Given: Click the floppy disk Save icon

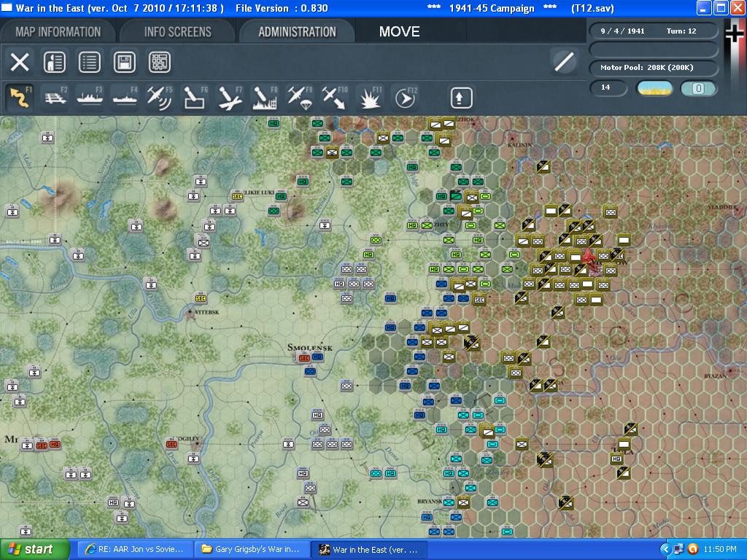Looking at the screenshot, I should point(124,62).
